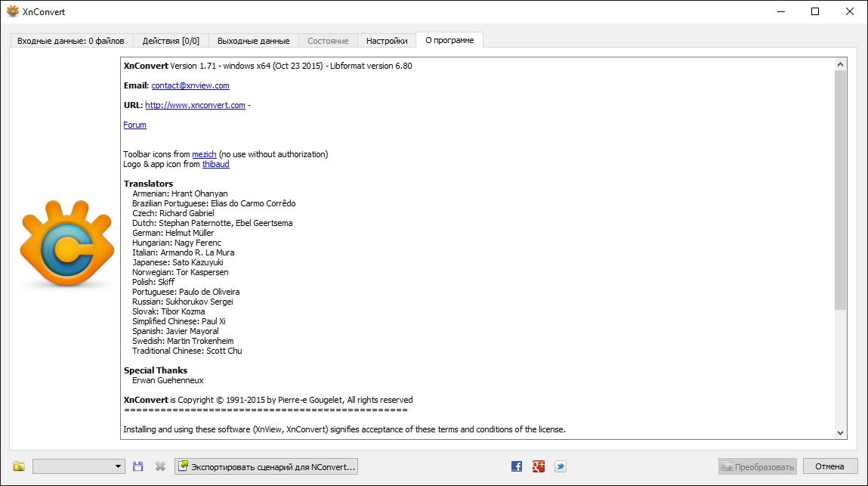Click the vertical scrollbar thumb

[x=840, y=190]
